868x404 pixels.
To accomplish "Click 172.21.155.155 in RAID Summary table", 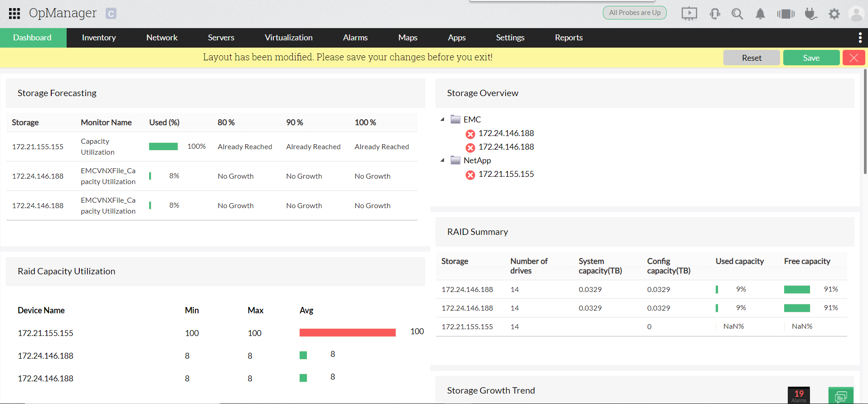I will point(467,326).
